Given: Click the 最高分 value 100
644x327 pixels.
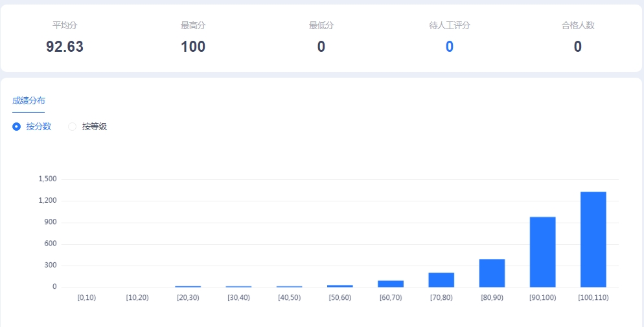Looking at the screenshot, I should tap(193, 47).
